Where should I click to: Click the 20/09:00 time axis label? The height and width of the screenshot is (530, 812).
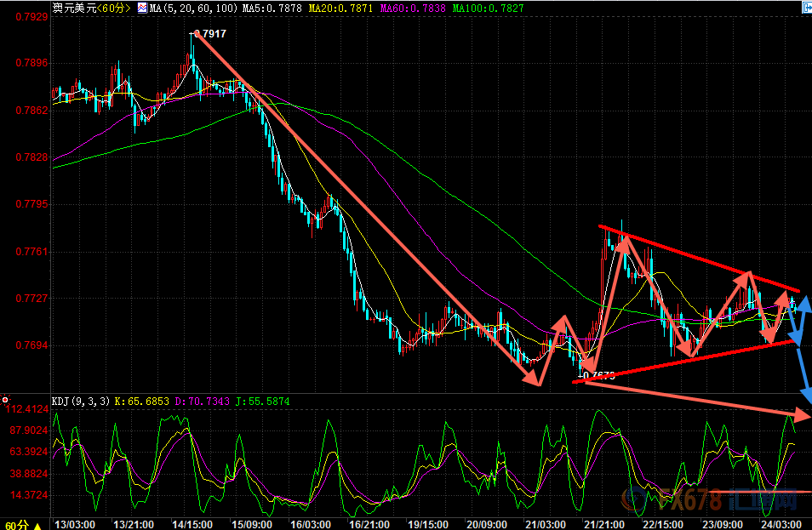487,524
